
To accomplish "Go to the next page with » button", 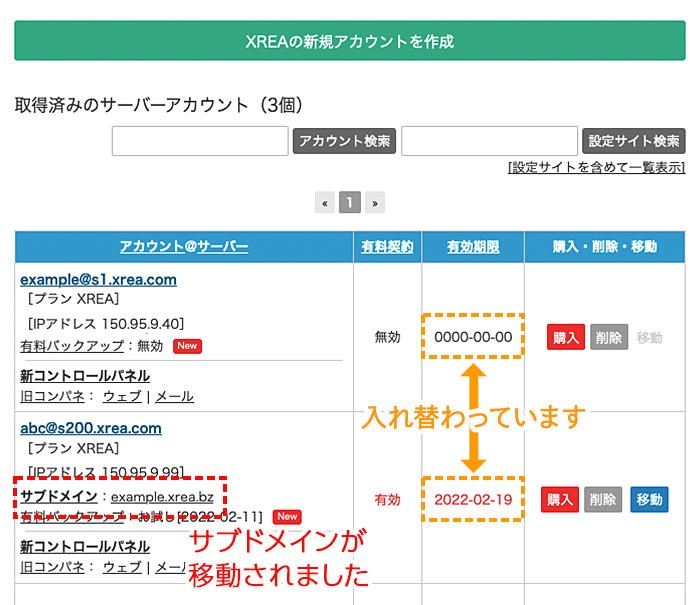I will coord(374,203).
